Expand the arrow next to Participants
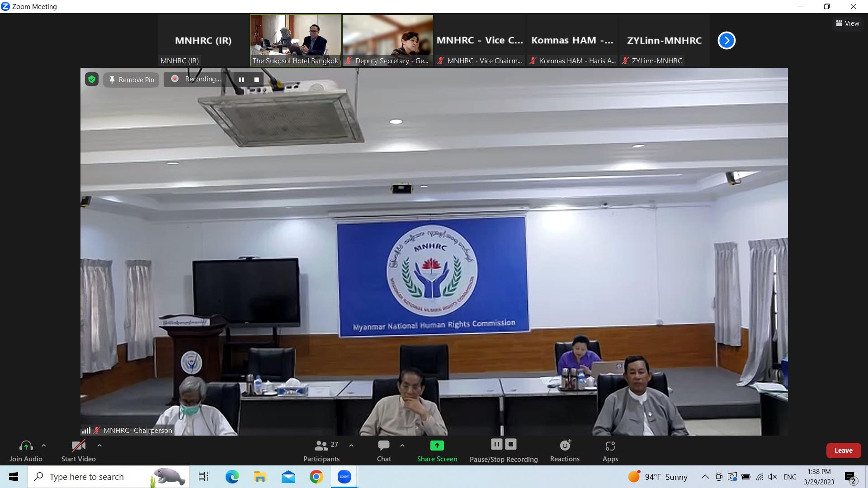 [x=351, y=446]
